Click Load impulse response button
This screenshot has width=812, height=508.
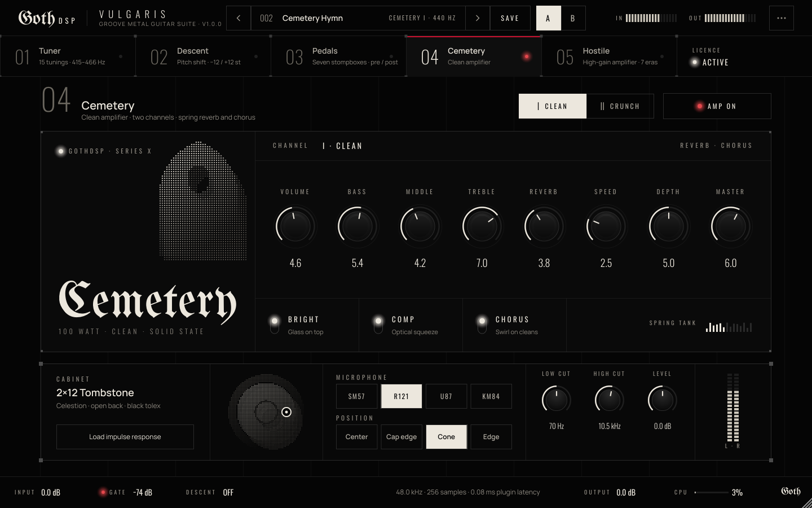[x=125, y=437]
